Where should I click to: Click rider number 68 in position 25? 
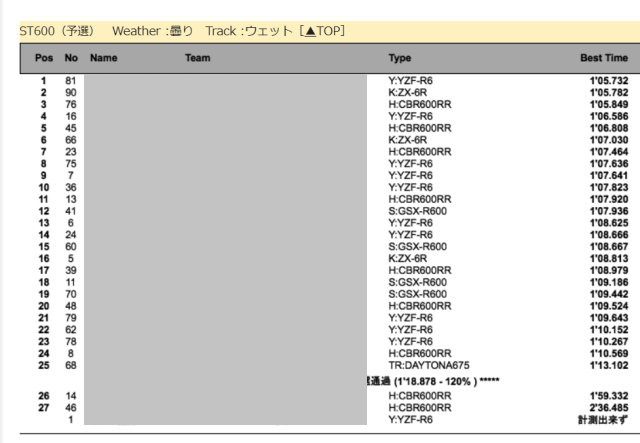71,365
